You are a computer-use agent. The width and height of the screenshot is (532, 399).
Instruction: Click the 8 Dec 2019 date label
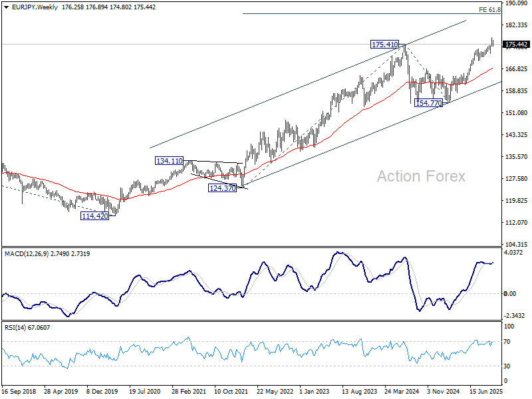coord(102,392)
